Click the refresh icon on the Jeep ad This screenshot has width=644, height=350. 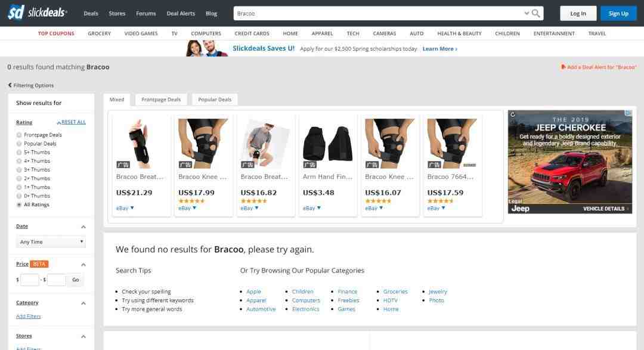(x=512, y=114)
